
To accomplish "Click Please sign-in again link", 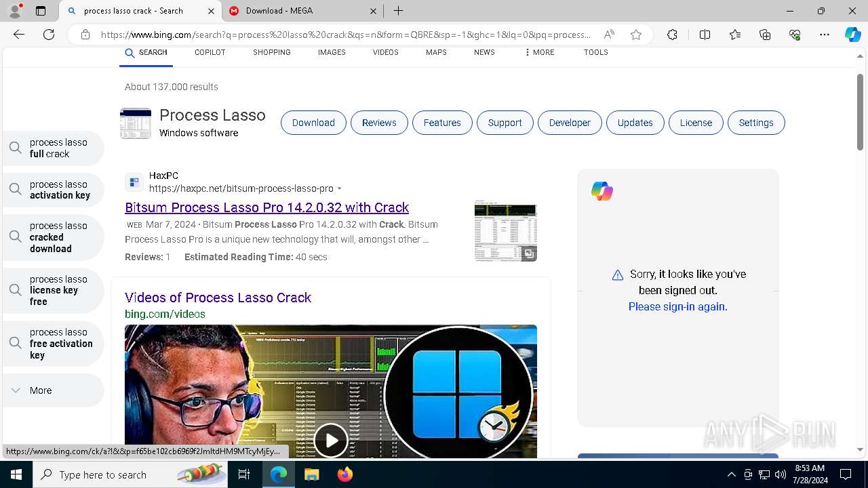I will point(677,307).
